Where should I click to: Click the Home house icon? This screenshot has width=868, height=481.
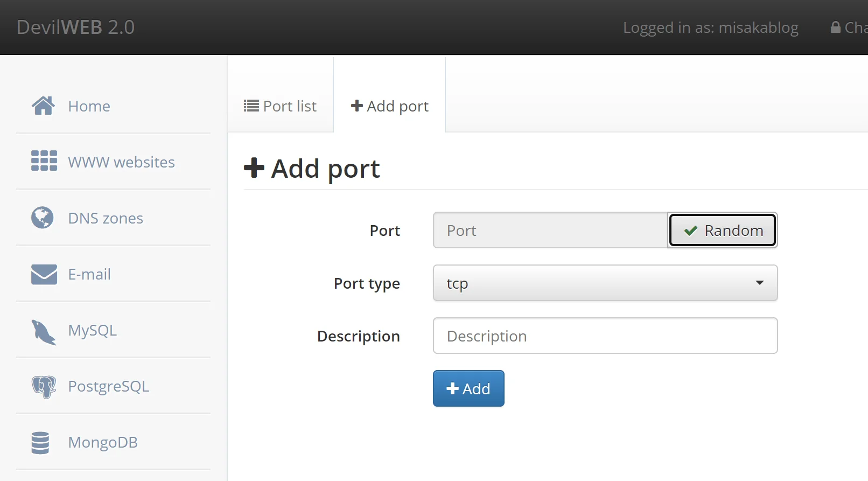click(43, 106)
